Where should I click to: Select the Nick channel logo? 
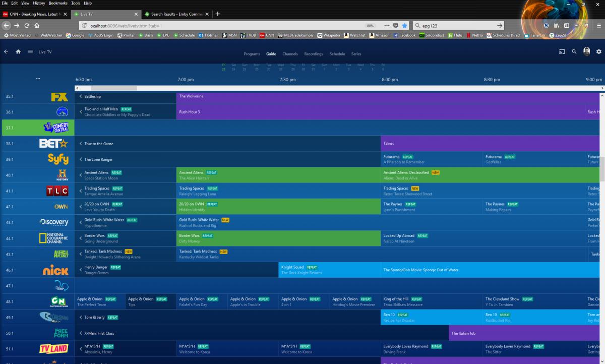click(x=55, y=270)
